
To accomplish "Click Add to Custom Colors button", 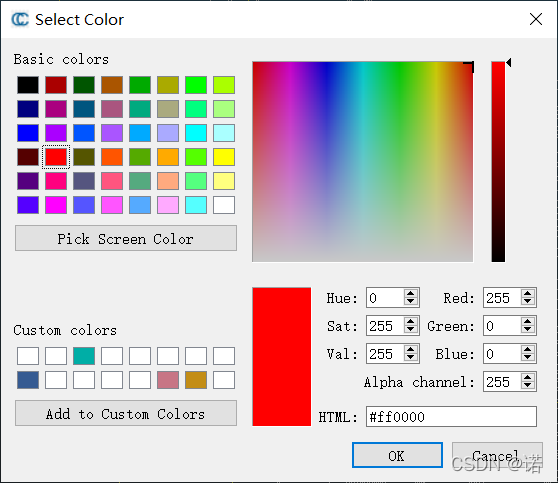I will pos(126,413).
